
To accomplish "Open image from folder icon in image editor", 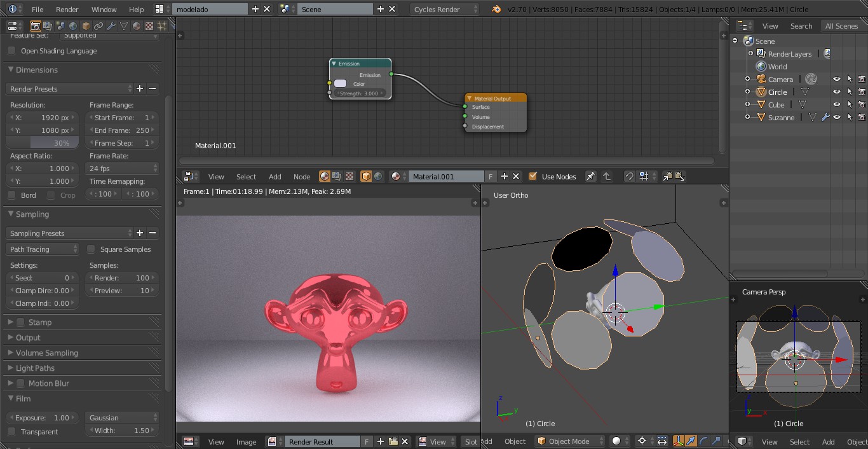I will pos(393,441).
